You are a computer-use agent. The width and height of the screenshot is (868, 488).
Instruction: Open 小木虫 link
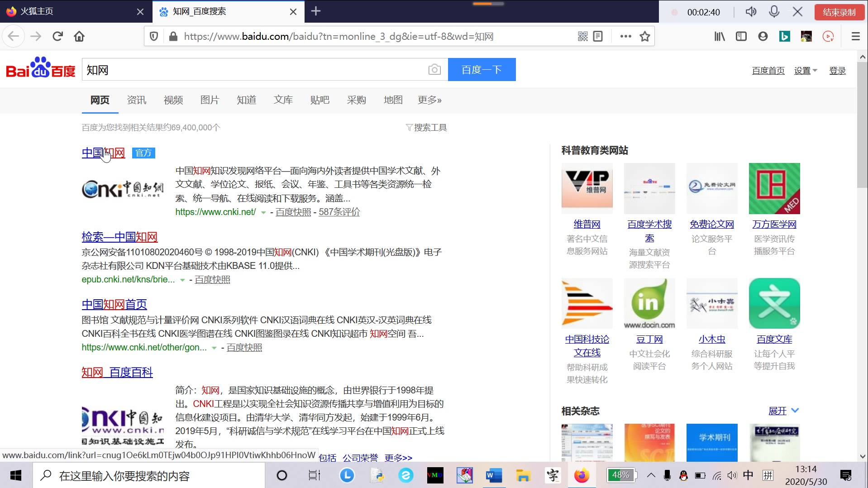[712, 339]
